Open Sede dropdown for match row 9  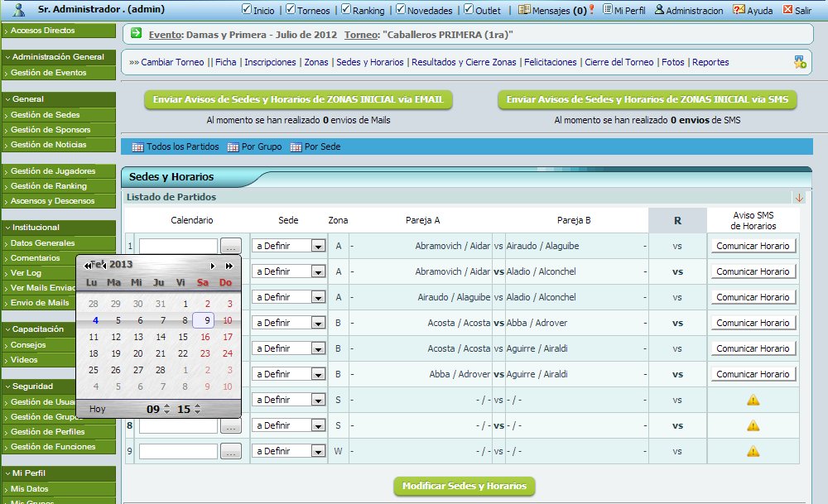pos(318,452)
